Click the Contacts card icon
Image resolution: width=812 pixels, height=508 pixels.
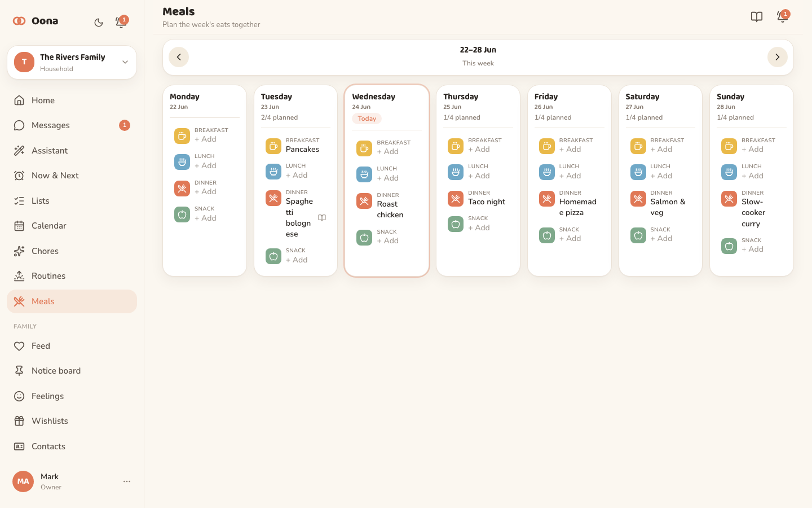point(19,446)
